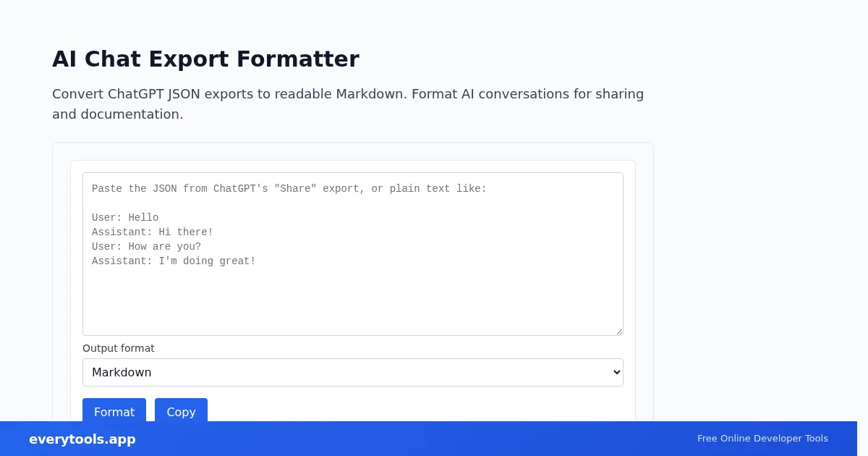
Task: Click the placeholder line 'User: How are you?'
Action: 146,247
